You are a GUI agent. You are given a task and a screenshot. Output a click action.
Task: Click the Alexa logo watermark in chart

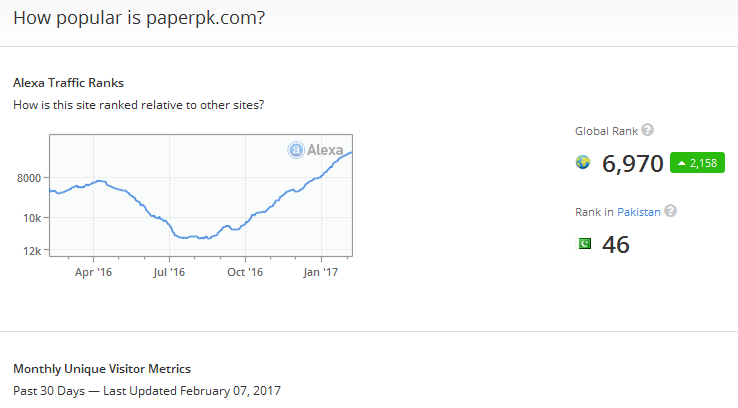click(x=315, y=150)
